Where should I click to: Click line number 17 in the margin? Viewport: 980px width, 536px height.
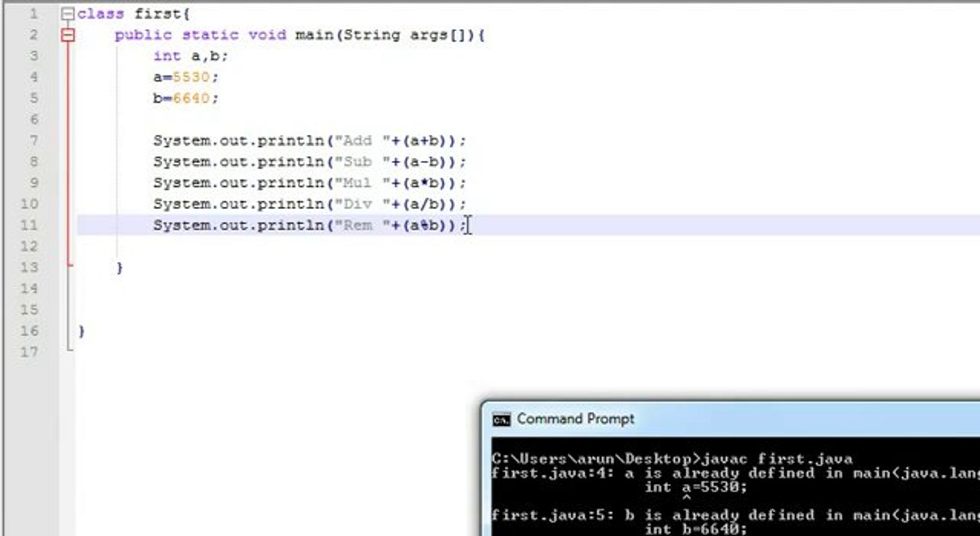pos(28,351)
